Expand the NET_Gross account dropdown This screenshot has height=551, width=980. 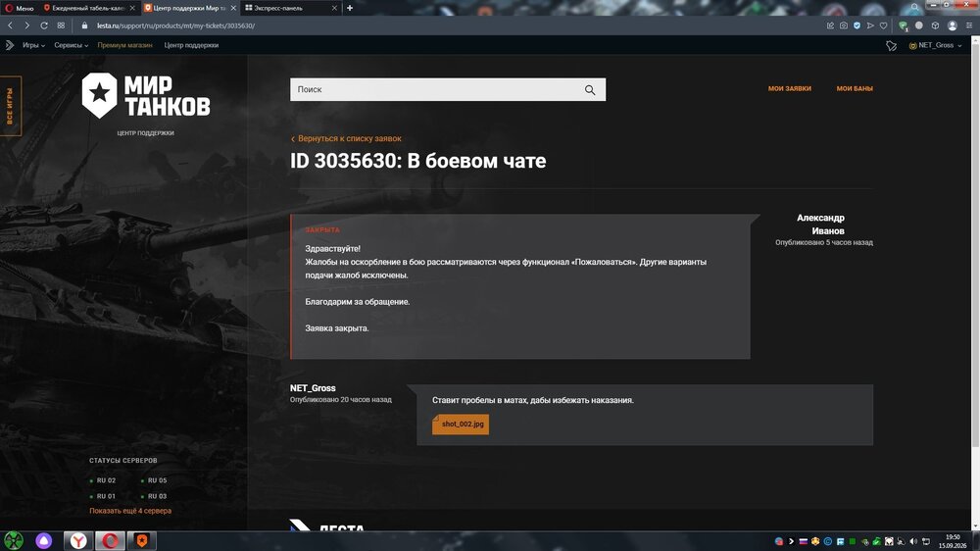pos(936,45)
